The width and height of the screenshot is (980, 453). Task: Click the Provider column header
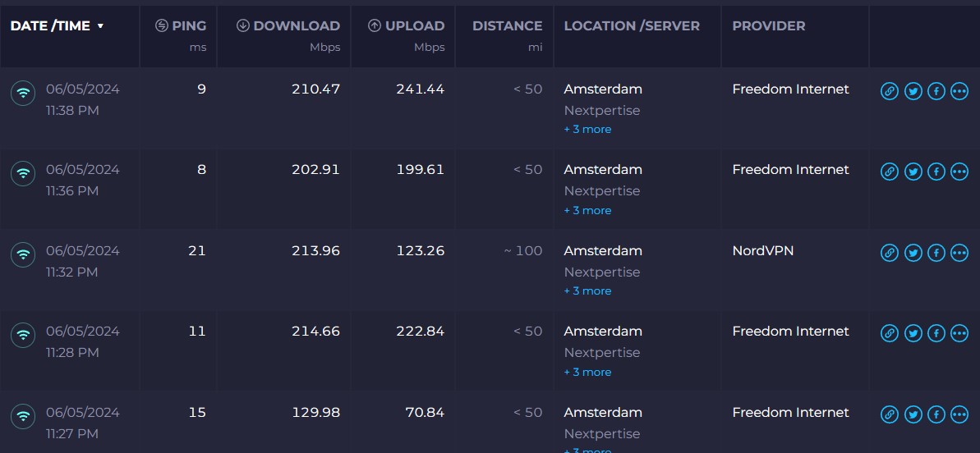pyautogui.click(x=768, y=26)
